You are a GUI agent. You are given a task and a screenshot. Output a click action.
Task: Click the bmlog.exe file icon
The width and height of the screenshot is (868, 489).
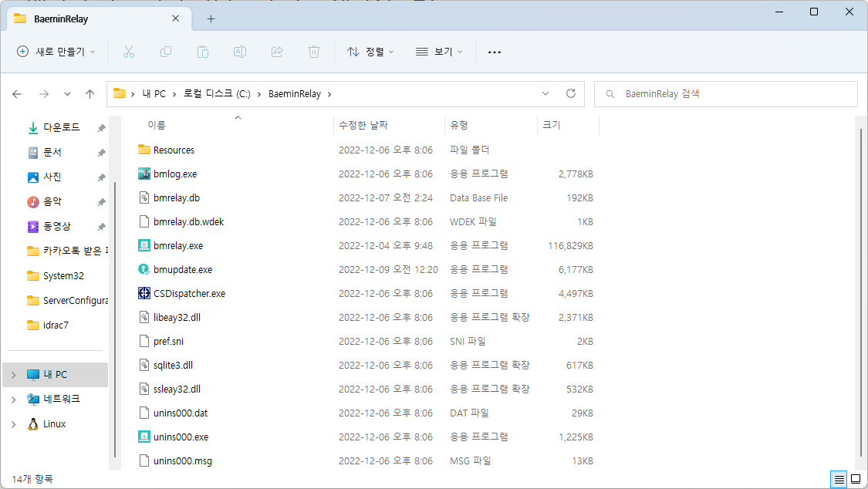pyautogui.click(x=144, y=174)
